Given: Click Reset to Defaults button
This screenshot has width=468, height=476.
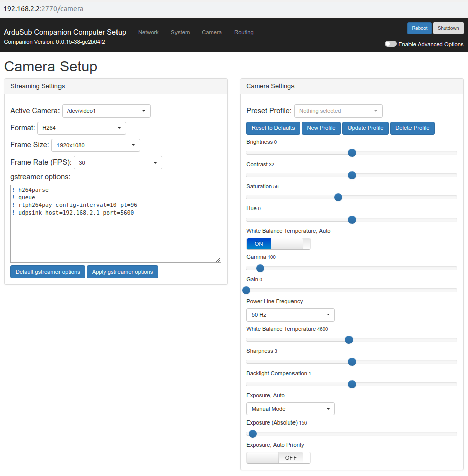Looking at the screenshot, I should (273, 128).
